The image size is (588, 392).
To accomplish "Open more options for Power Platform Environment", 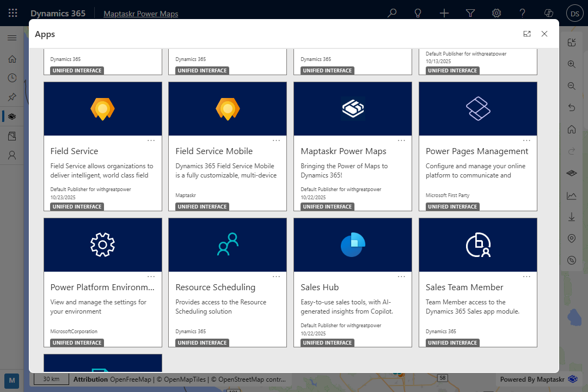I will (151, 277).
